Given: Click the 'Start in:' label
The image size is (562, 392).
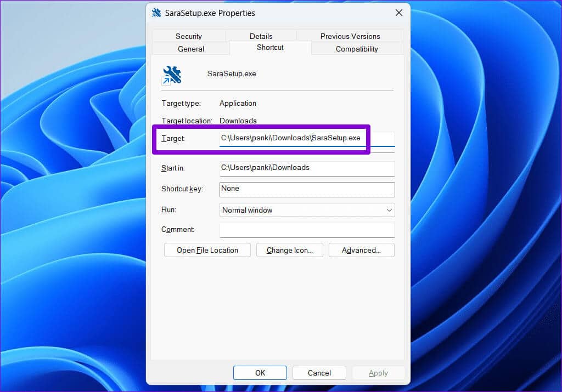Looking at the screenshot, I should [173, 168].
